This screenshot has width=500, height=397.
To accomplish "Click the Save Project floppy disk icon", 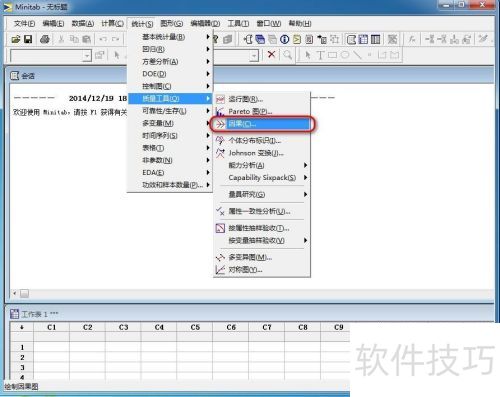I will (x=28, y=39).
